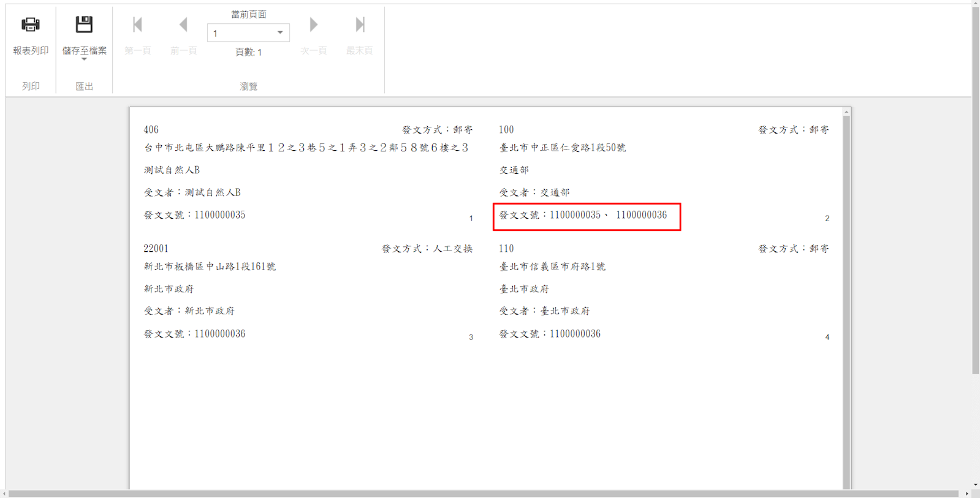The image size is (980, 498).
Task: Expand the arrow below 儲存至檔案
Action: coord(84,59)
